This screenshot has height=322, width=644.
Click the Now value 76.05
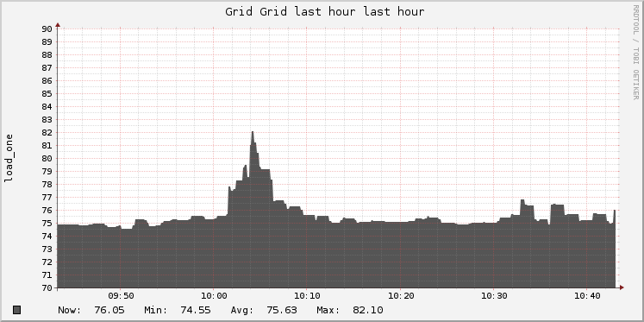coord(109,310)
